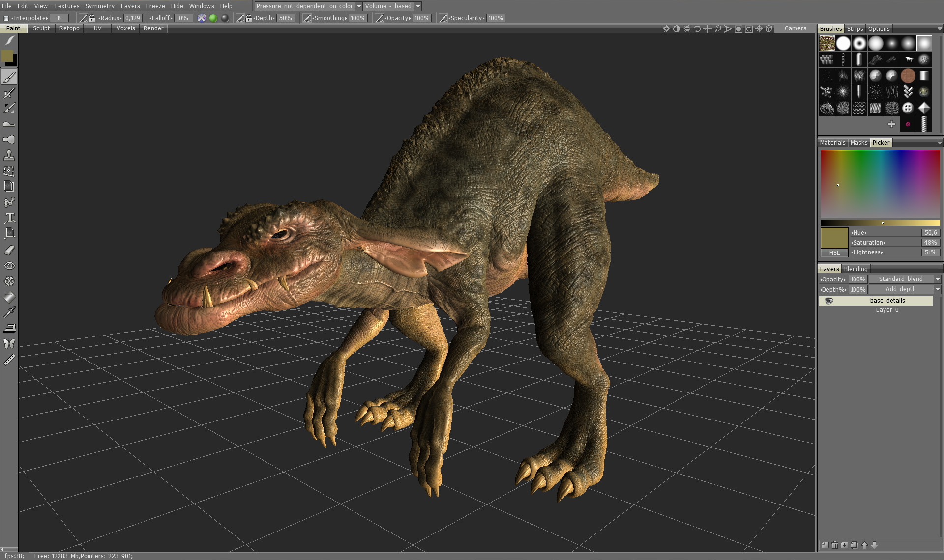Switch to the Sculpt tab
The height and width of the screenshot is (560, 944).
pyautogui.click(x=41, y=28)
